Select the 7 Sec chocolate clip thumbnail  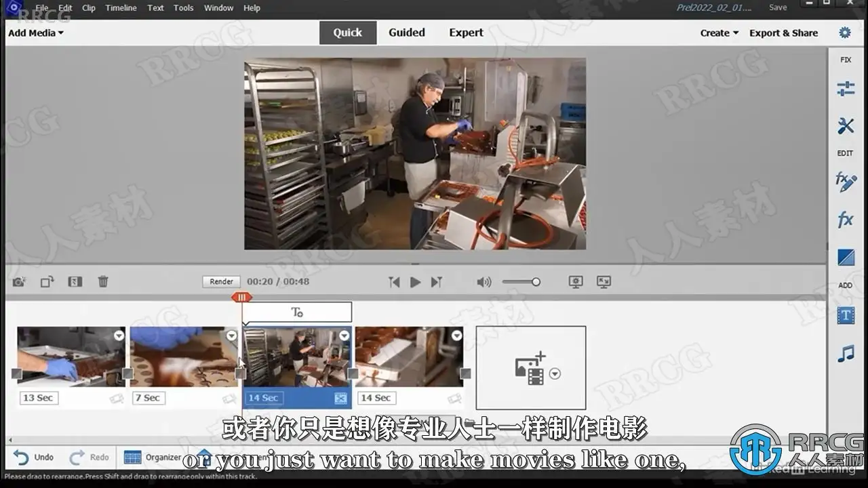(184, 357)
